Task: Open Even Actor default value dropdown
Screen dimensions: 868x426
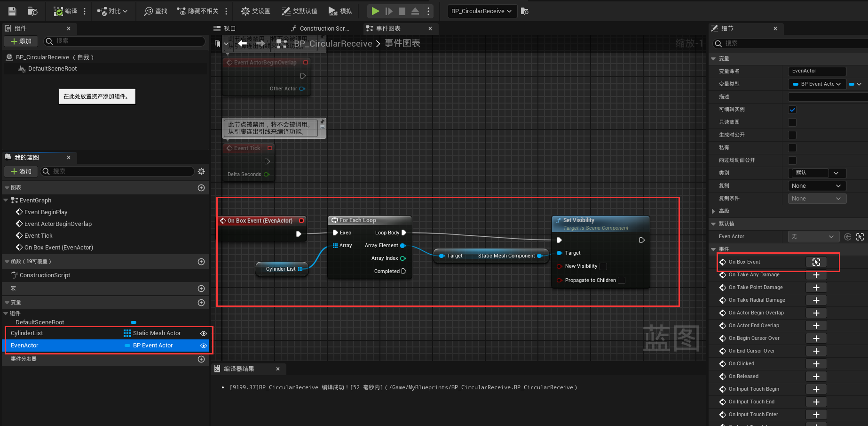Action: coord(814,237)
